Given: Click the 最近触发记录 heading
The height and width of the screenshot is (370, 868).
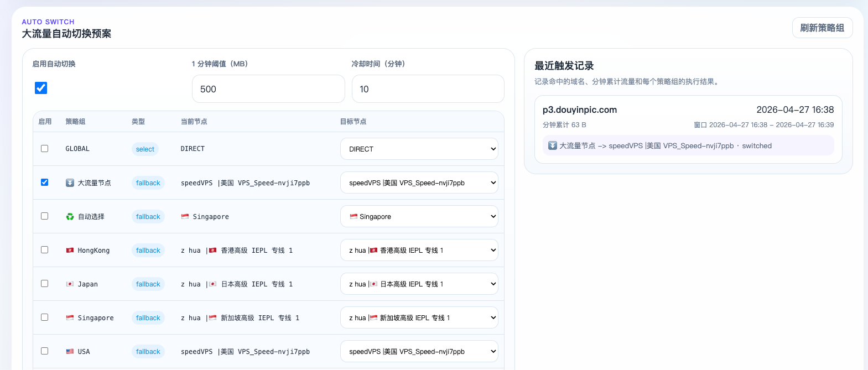Looking at the screenshot, I should pos(564,66).
